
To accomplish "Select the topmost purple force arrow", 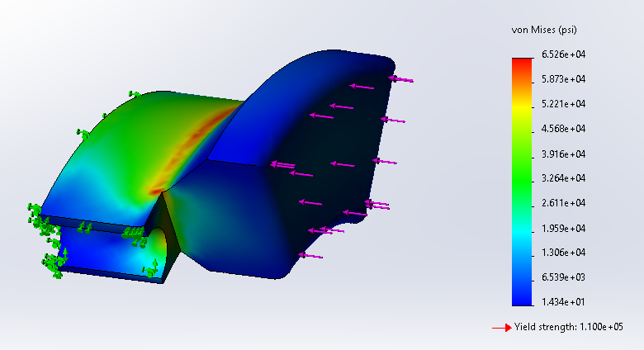I will tap(400, 79).
